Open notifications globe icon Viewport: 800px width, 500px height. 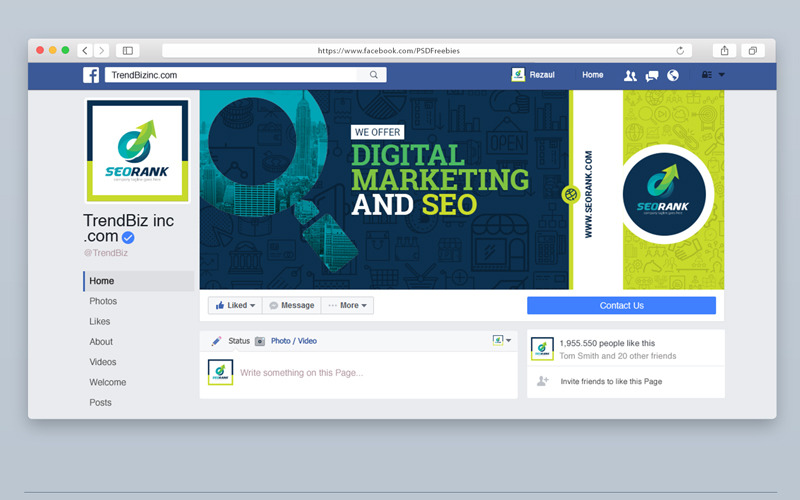coord(673,76)
